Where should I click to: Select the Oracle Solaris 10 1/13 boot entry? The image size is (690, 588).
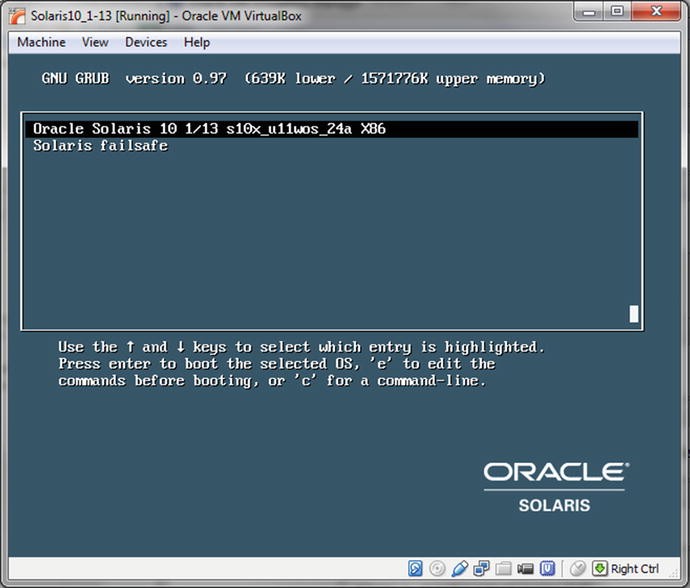point(332,129)
